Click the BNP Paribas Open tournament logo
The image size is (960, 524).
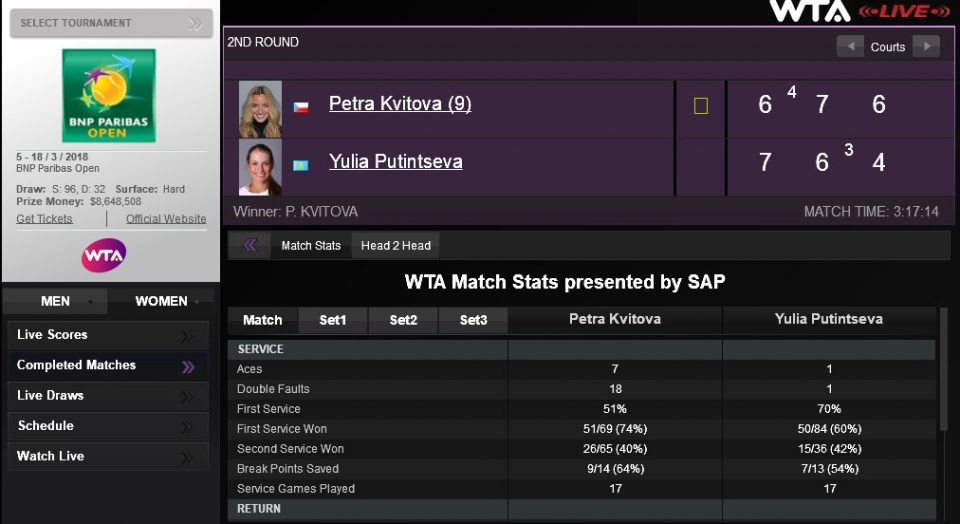(109, 96)
